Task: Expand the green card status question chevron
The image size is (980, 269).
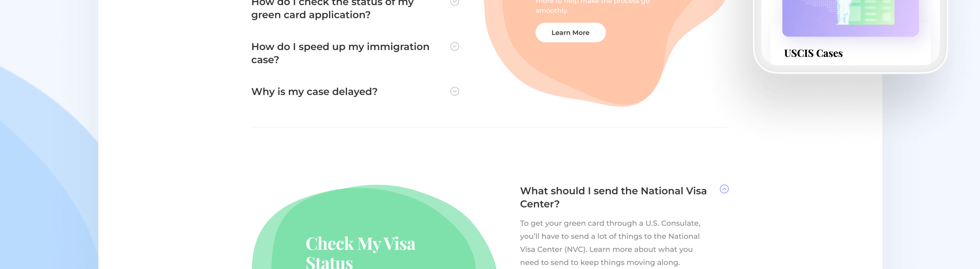Action: click(x=454, y=2)
